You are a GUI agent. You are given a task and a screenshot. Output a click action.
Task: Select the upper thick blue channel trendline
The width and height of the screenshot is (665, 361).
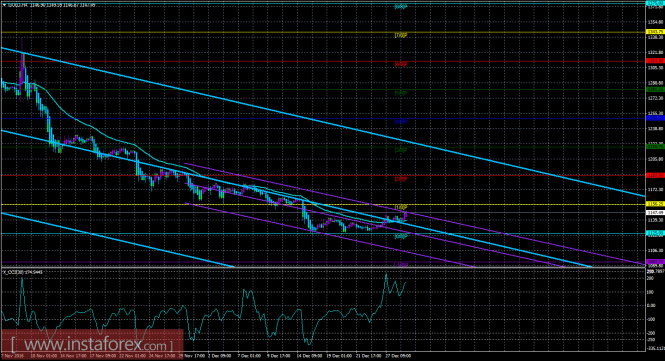click(x=322, y=122)
